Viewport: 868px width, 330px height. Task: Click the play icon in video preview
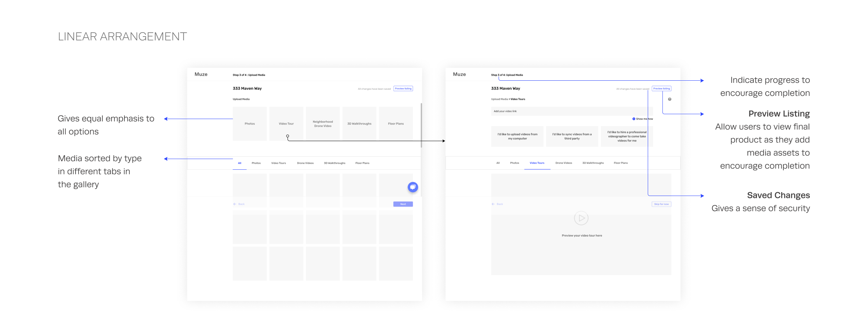click(x=581, y=218)
